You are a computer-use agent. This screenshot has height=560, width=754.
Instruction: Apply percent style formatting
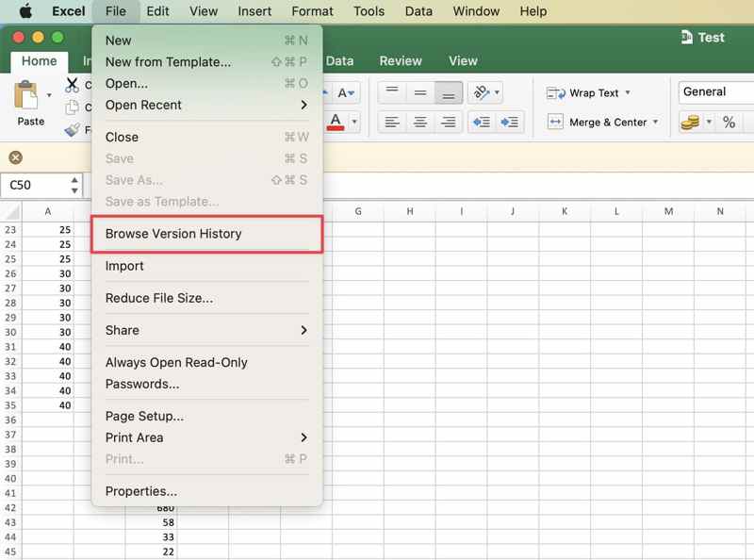click(x=729, y=123)
